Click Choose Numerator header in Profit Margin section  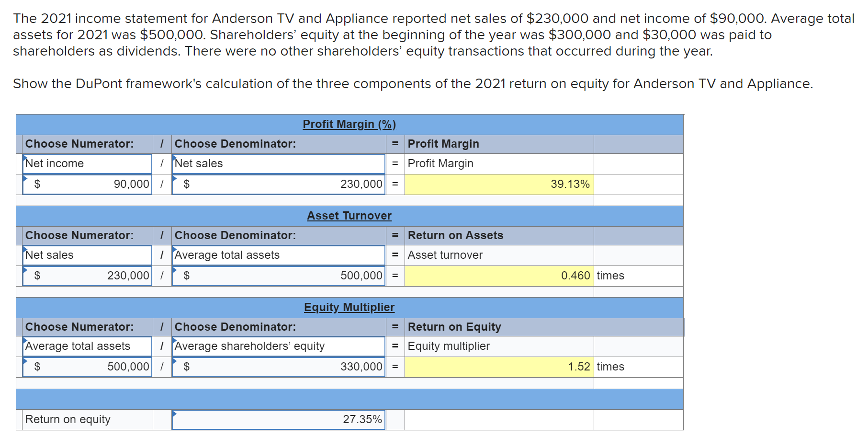[x=79, y=144]
